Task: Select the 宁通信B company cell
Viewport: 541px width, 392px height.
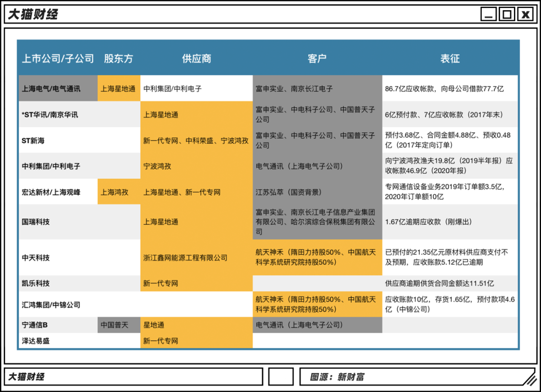Action: click(58, 325)
